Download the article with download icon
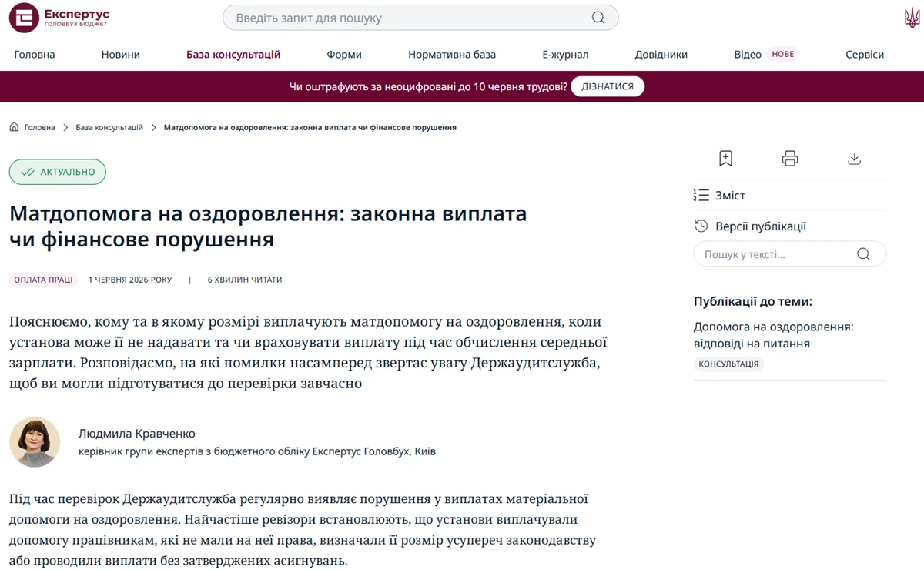This screenshot has height=570, width=924. pyautogui.click(x=854, y=159)
